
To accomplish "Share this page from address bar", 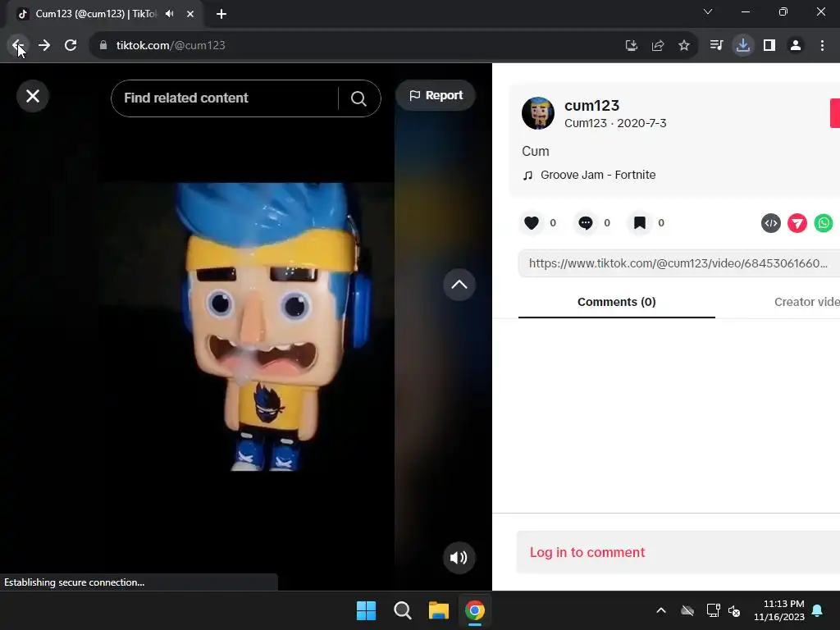I will tap(658, 46).
